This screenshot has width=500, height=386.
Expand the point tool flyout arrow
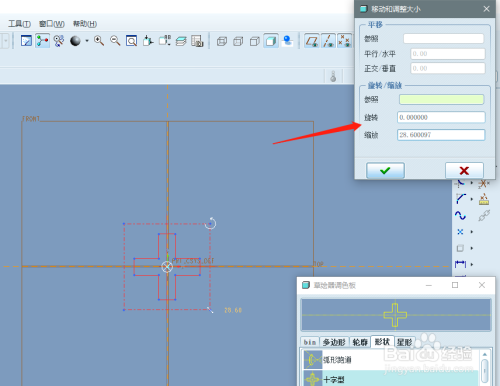[472, 232]
